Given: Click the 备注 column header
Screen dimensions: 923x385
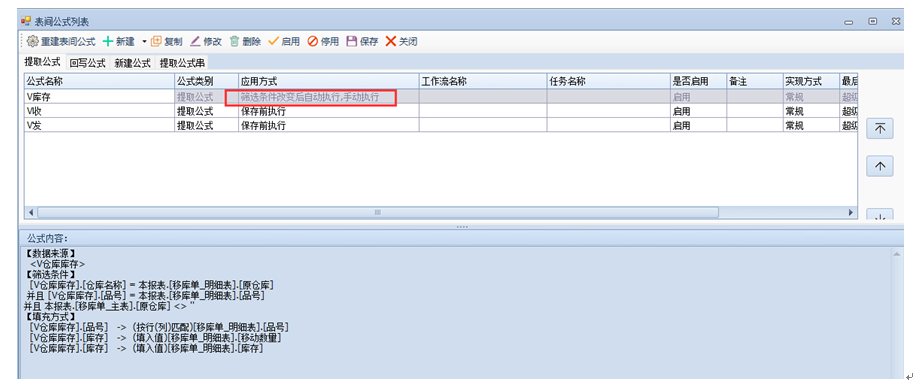Looking at the screenshot, I should click(x=755, y=81).
